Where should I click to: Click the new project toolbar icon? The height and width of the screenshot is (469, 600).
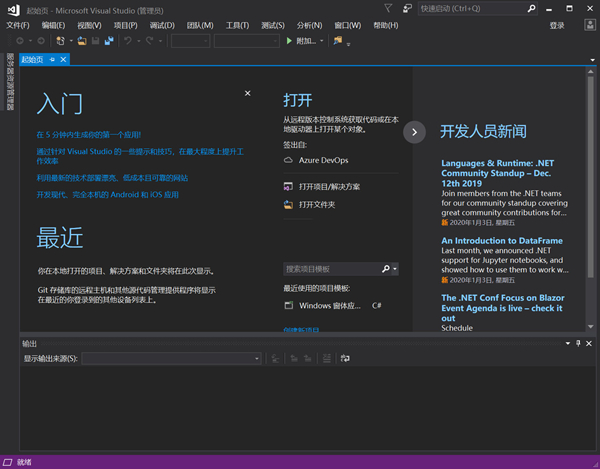click(60, 41)
